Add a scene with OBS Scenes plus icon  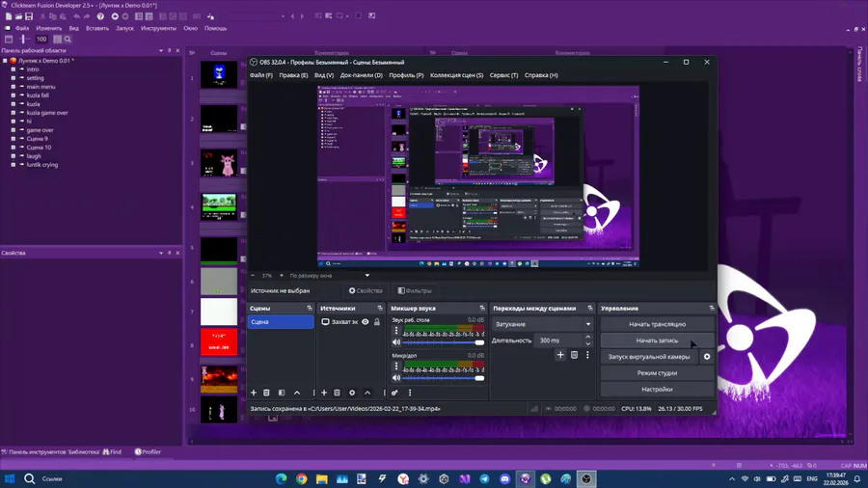[x=254, y=393]
